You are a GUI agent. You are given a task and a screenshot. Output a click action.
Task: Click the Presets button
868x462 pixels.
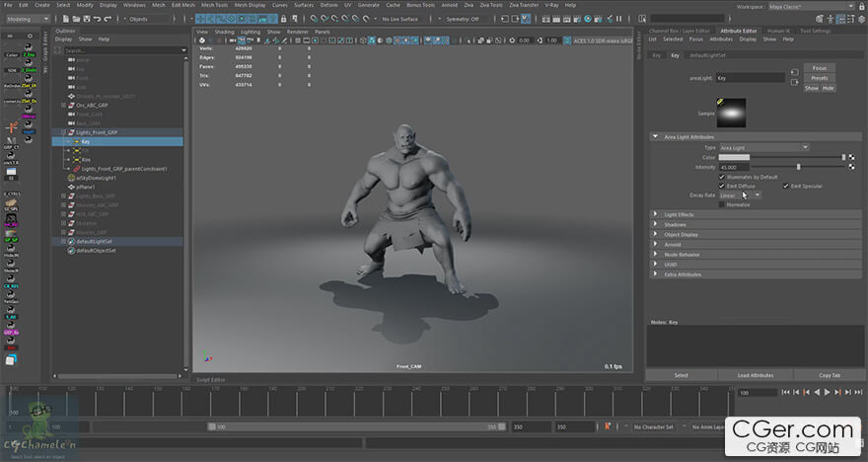coord(820,78)
